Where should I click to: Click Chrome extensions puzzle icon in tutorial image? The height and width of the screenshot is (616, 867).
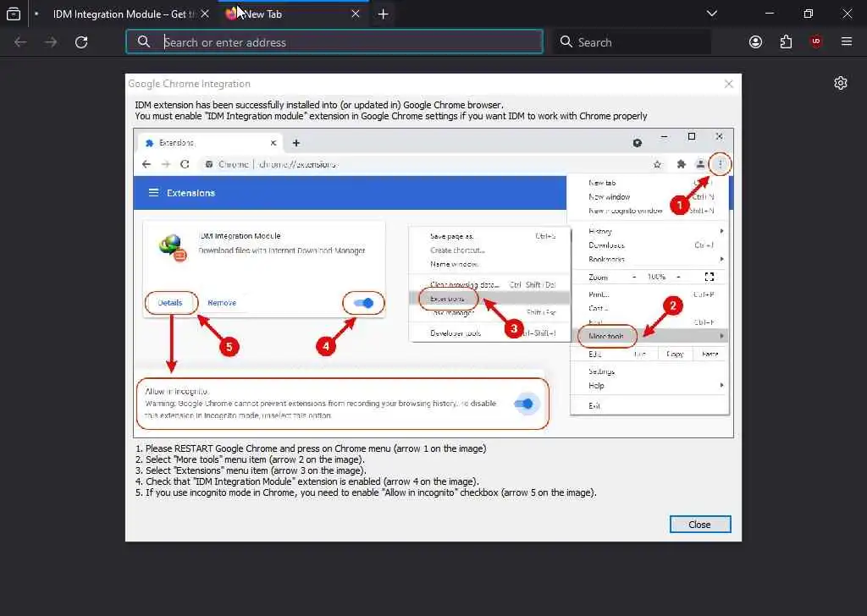point(682,164)
